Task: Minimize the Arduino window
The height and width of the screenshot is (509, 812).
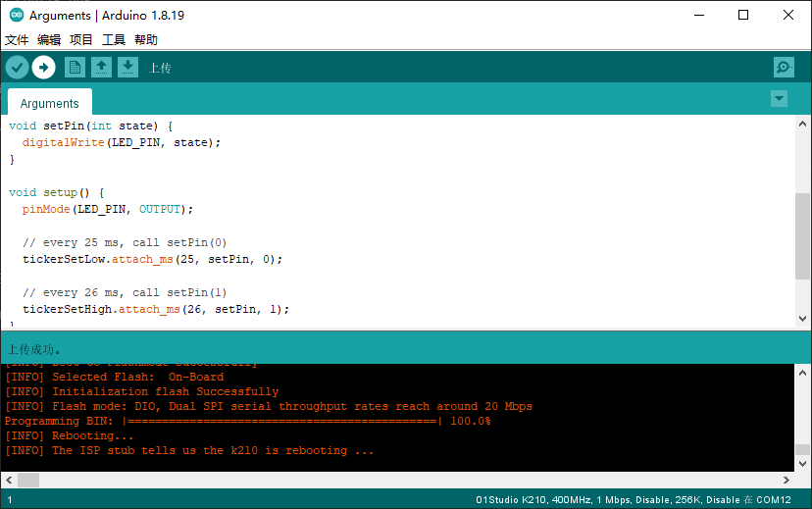Action: (x=699, y=15)
